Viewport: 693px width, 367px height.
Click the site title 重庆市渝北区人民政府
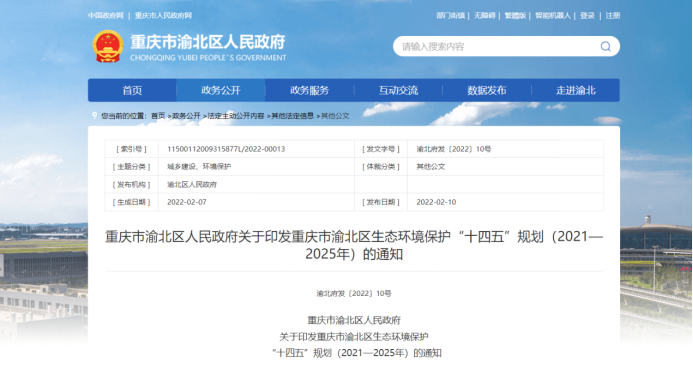pos(208,42)
